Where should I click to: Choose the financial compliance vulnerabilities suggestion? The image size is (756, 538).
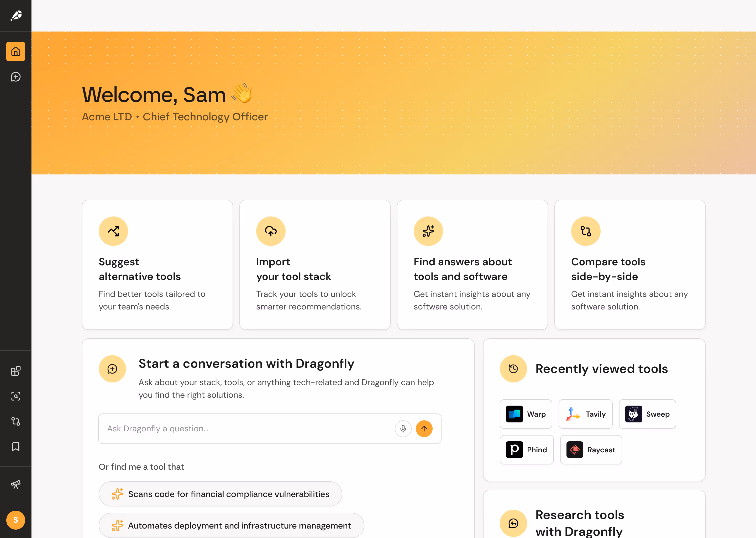click(x=220, y=494)
